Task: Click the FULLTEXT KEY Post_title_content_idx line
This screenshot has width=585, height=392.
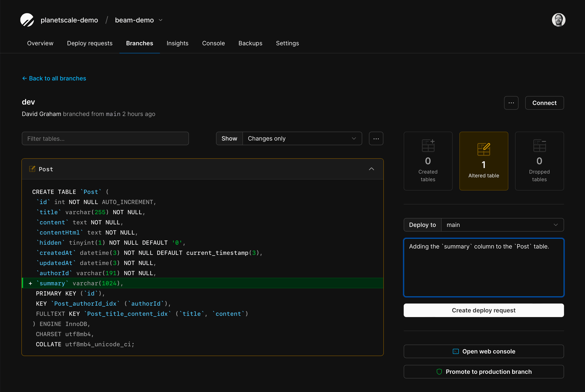Action: [142, 314]
